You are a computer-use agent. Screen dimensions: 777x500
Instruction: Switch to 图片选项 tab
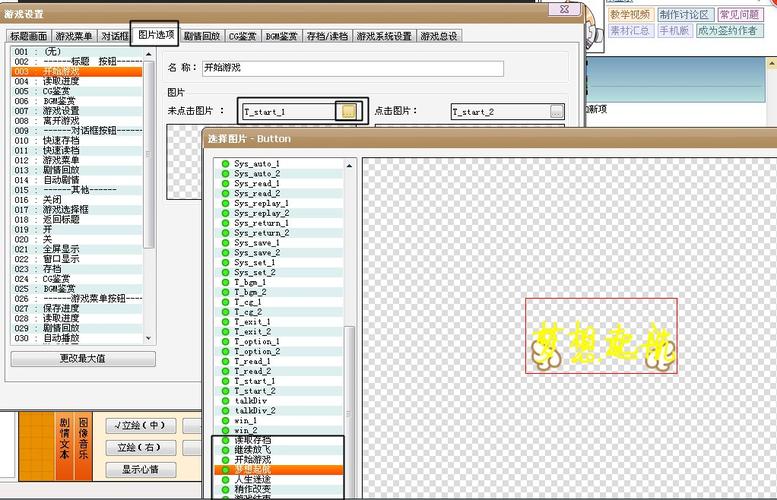click(156, 34)
